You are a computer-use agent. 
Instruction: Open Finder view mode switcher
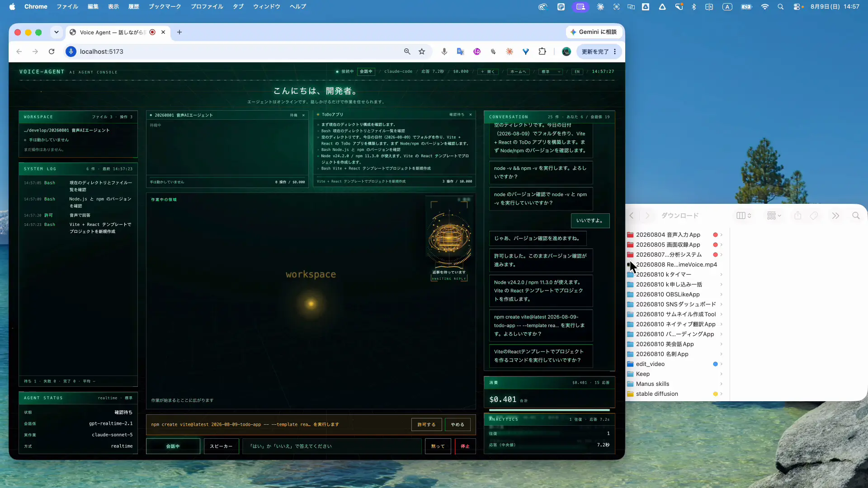click(x=743, y=216)
